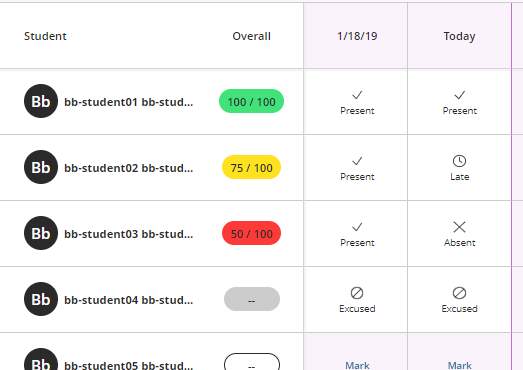
Task: Click the Absent X icon for bb-student03
Action: click(x=459, y=227)
